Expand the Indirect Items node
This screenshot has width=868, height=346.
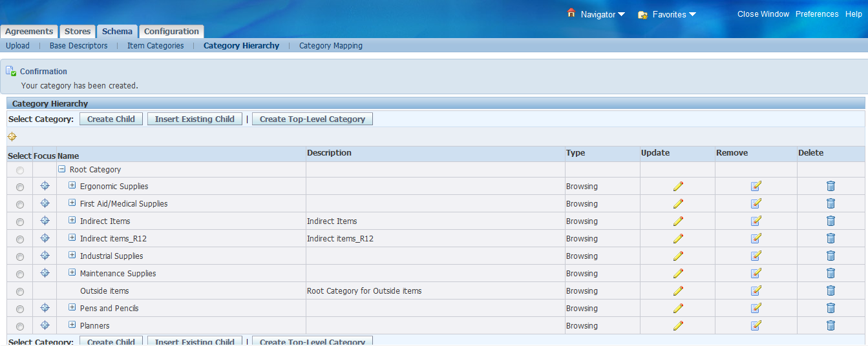coord(72,221)
